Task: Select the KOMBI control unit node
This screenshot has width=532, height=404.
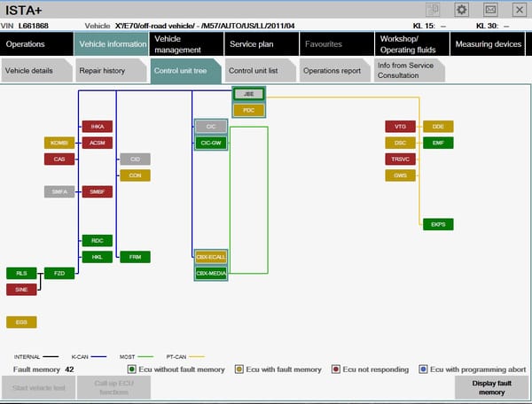Action: click(x=59, y=143)
